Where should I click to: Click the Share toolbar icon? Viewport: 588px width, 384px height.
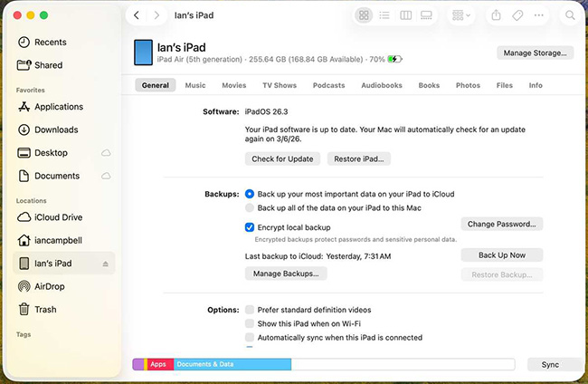click(496, 15)
